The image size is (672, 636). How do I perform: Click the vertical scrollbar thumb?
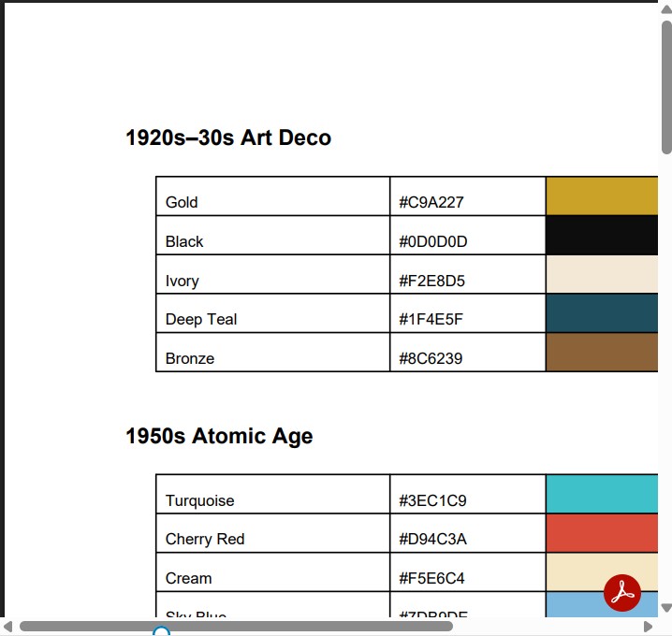665,84
